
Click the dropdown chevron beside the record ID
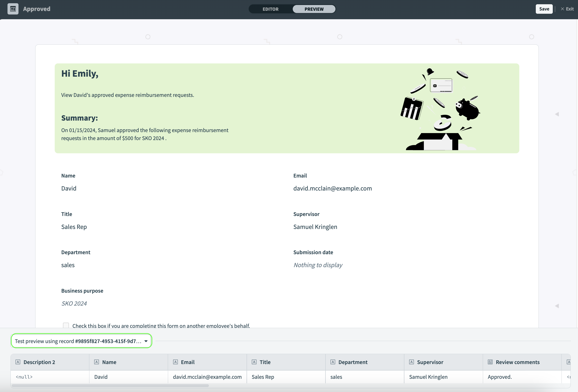146,341
